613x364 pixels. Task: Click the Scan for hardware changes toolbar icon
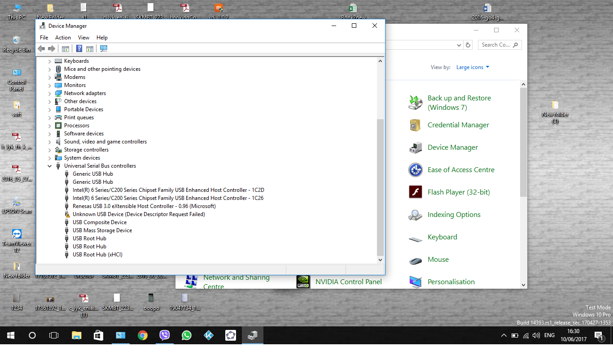[104, 49]
